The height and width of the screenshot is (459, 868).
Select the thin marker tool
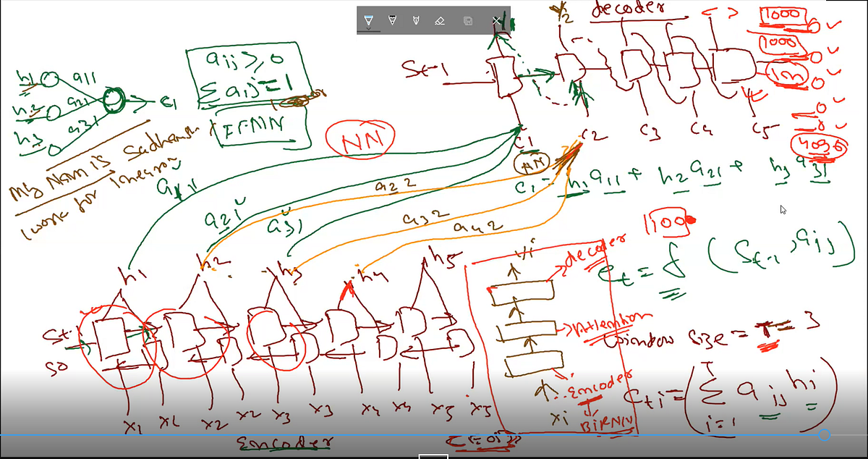(415, 20)
